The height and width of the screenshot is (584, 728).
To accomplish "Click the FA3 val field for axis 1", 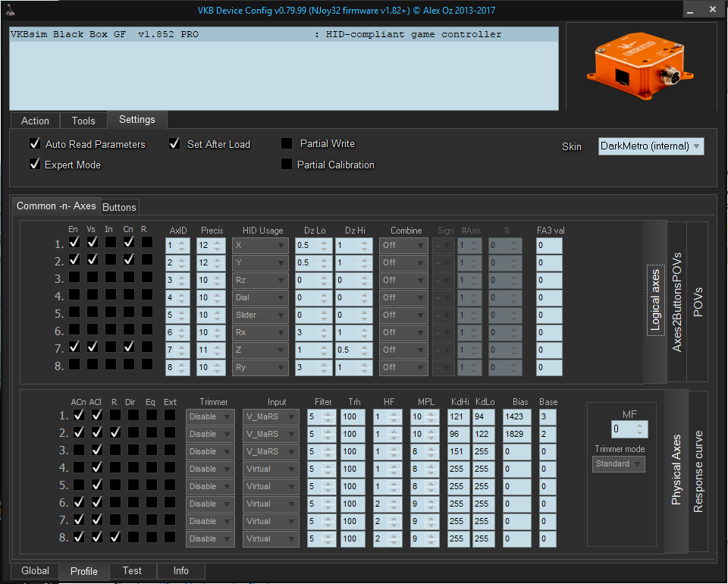I will pos(549,245).
